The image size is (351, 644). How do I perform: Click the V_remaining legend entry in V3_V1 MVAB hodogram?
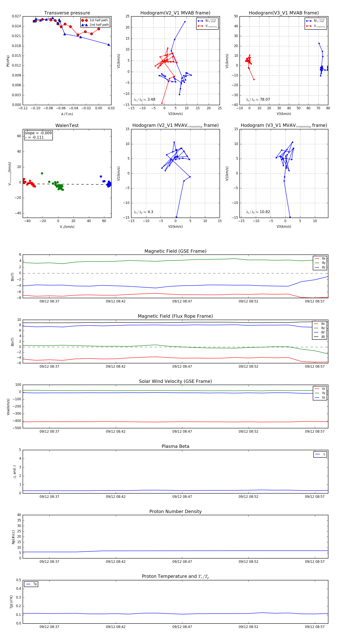pos(316,26)
